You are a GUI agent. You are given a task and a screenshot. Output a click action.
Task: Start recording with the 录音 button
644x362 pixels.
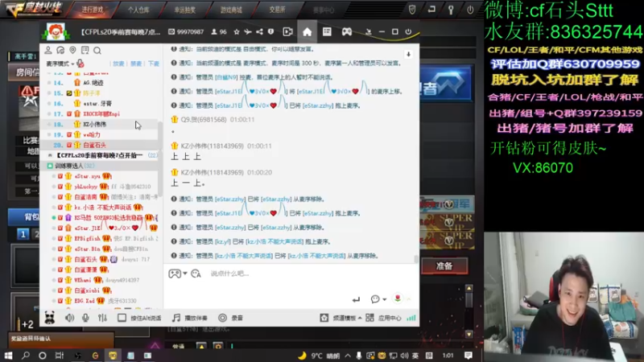point(230,318)
